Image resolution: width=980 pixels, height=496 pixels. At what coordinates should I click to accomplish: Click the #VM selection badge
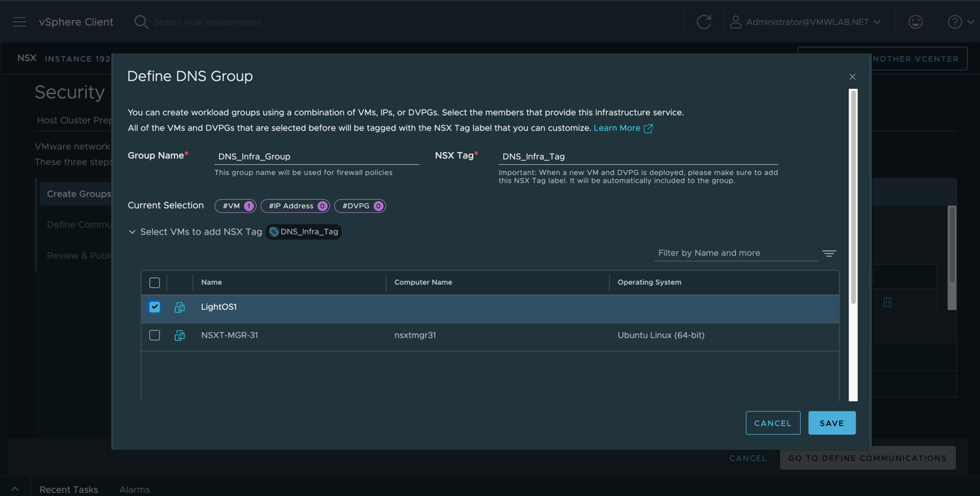click(x=235, y=206)
